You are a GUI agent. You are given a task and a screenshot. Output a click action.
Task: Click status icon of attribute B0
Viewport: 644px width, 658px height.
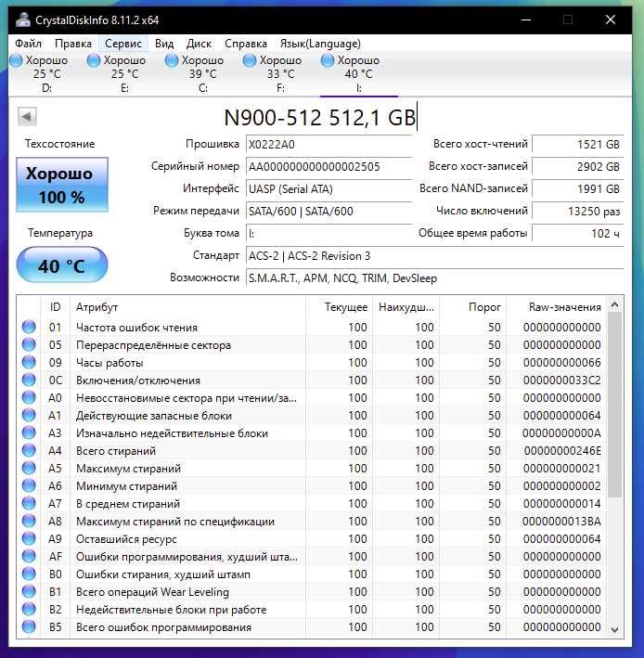pyautogui.click(x=29, y=574)
